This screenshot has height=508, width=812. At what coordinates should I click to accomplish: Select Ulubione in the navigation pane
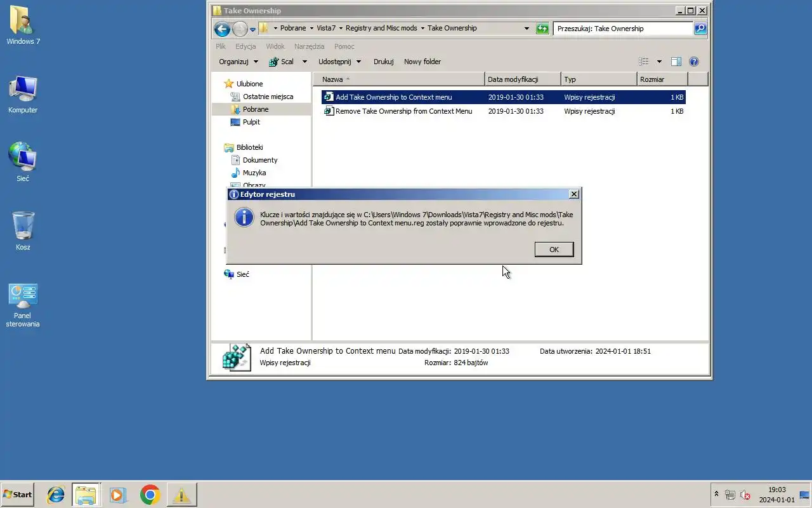click(x=249, y=84)
